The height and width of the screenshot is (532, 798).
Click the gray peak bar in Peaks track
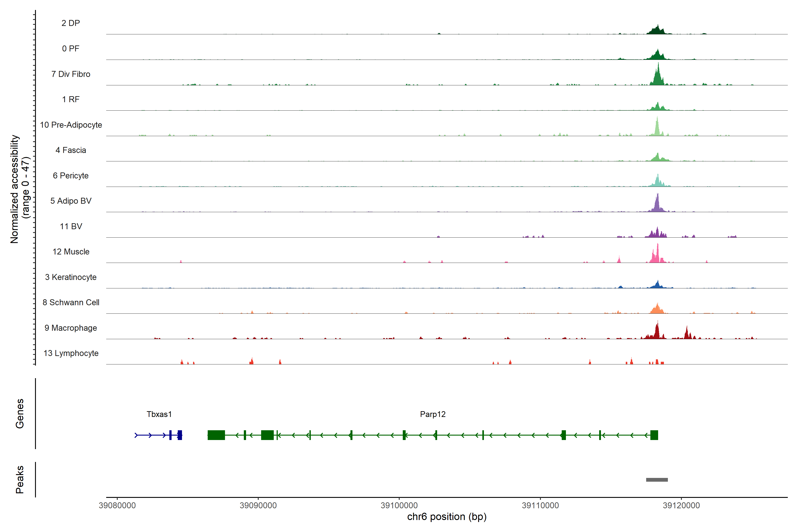pos(657,479)
